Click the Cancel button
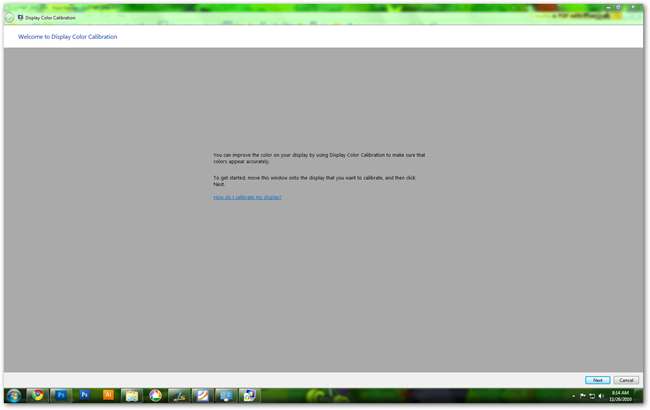Image resolution: width=650 pixels, height=410 pixels. point(626,380)
